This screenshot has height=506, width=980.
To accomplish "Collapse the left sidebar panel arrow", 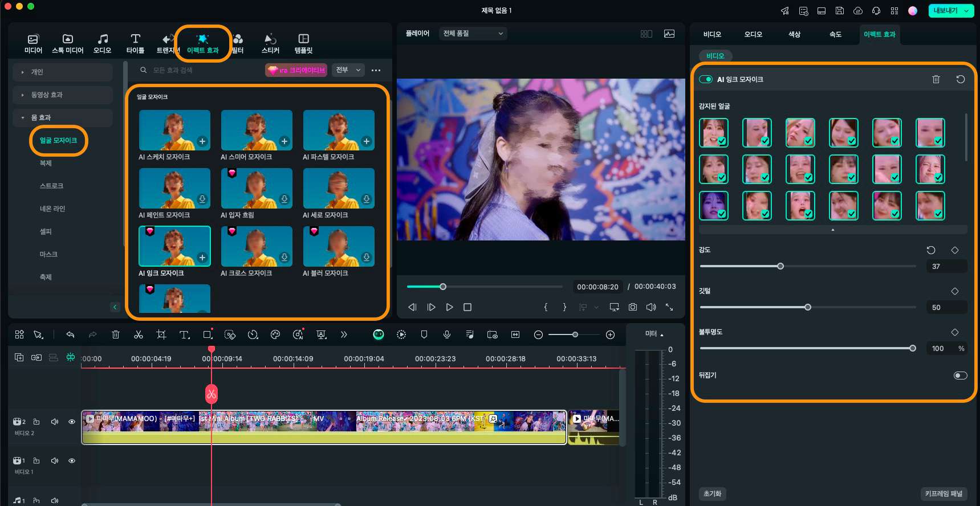I will pyautogui.click(x=115, y=307).
